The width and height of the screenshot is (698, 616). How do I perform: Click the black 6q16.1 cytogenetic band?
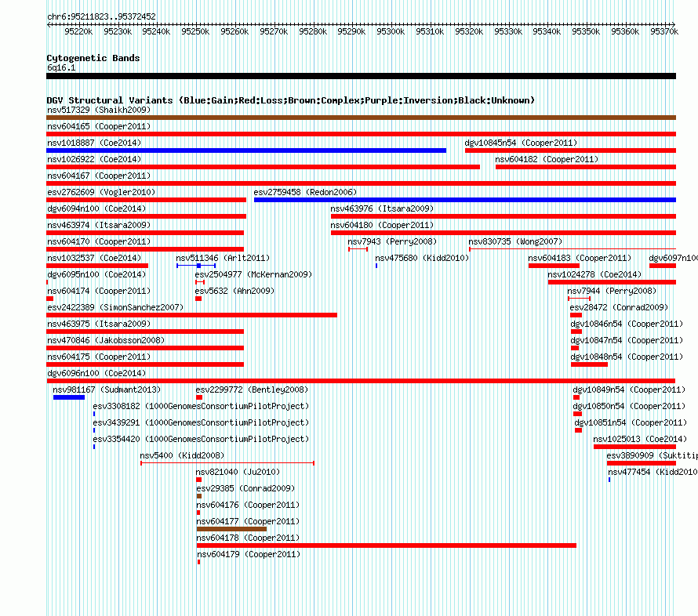pyautogui.click(x=361, y=76)
